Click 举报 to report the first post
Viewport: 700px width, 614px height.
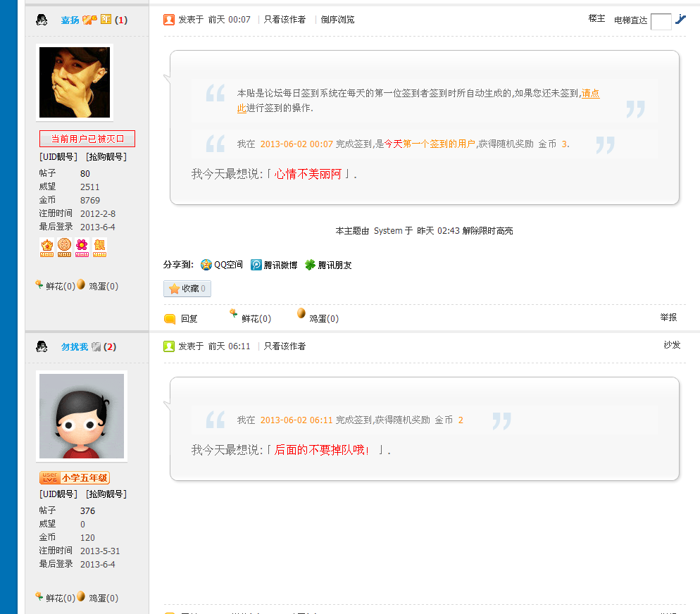(668, 318)
